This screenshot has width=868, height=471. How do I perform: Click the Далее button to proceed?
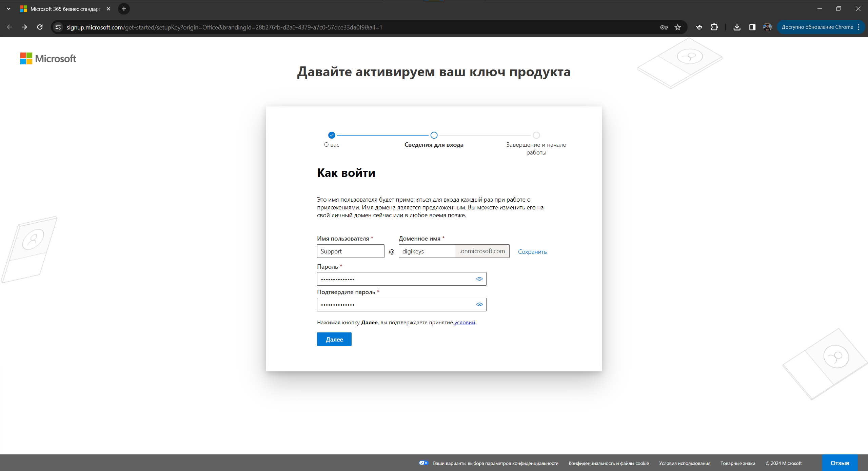[x=334, y=339]
